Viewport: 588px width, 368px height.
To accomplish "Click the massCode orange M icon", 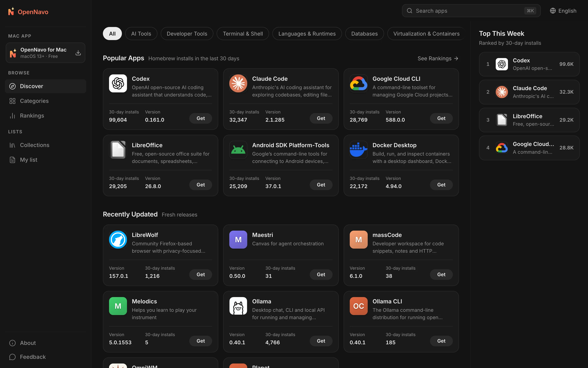I will (x=358, y=240).
